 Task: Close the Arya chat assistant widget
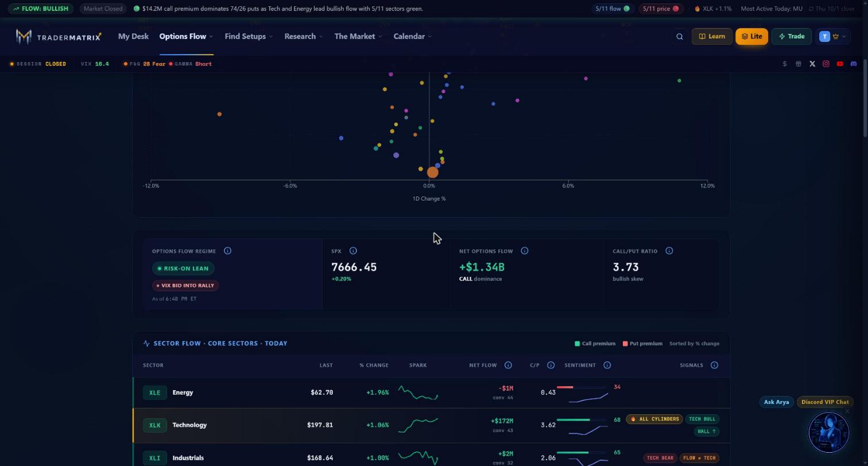pos(847,411)
